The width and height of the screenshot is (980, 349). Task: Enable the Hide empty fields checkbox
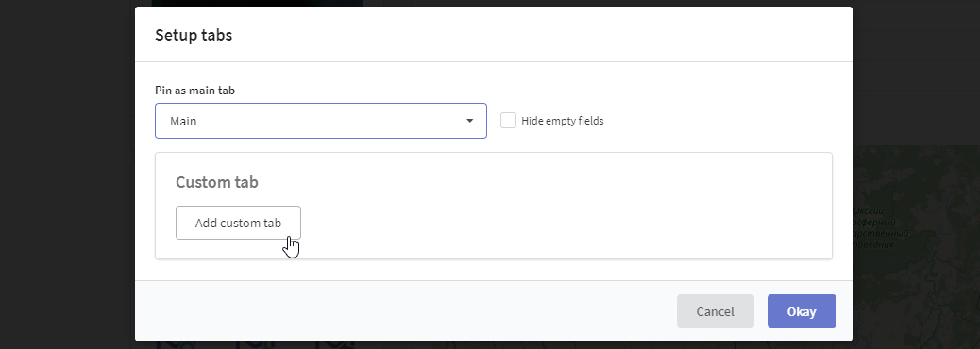pyautogui.click(x=508, y=121)
